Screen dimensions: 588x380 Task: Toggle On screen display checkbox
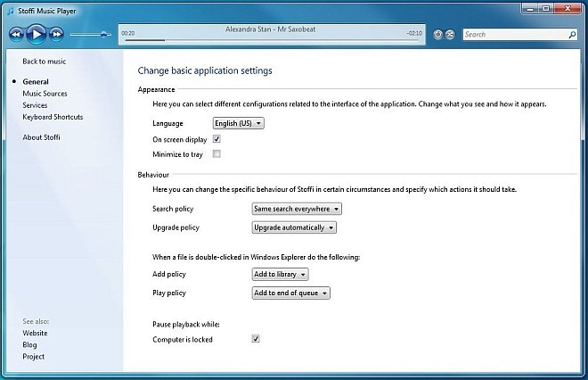216,139
